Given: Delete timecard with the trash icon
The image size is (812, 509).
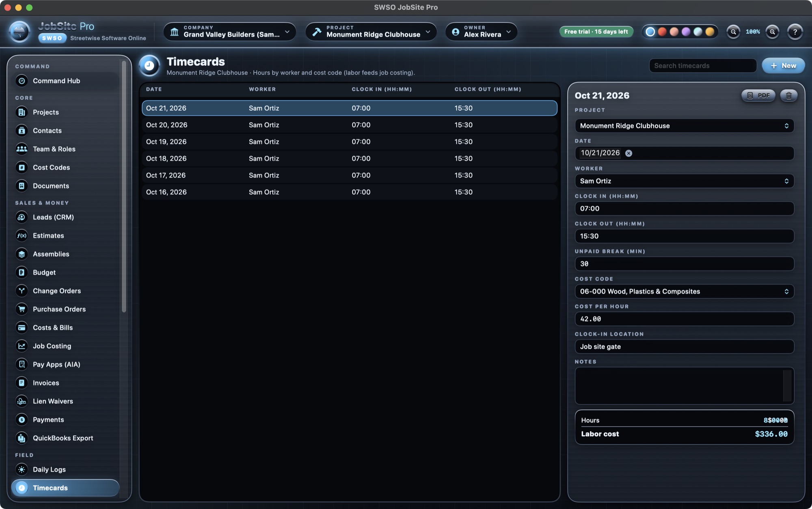Looking at the screenshot, I should coord(789,95).
